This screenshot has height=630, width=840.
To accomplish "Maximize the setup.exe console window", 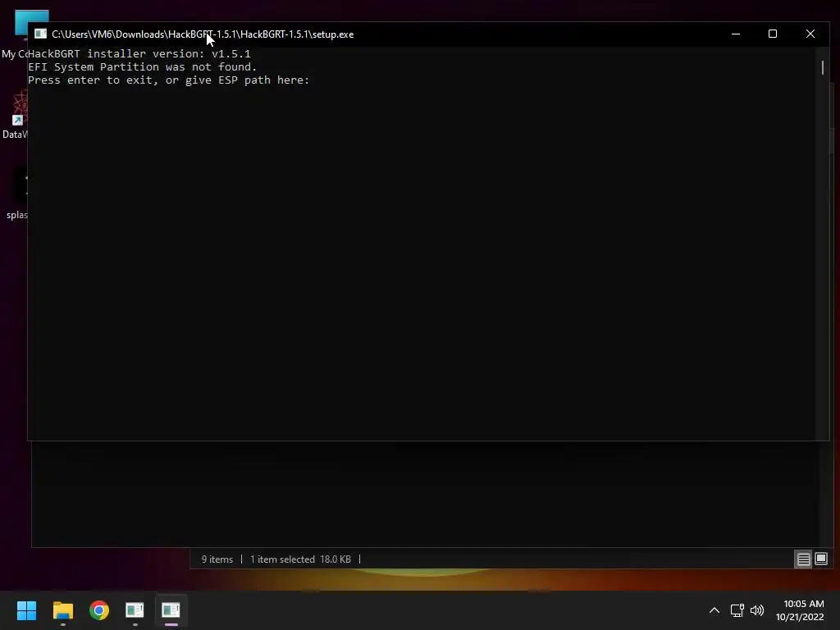I will tap(773, 34).
